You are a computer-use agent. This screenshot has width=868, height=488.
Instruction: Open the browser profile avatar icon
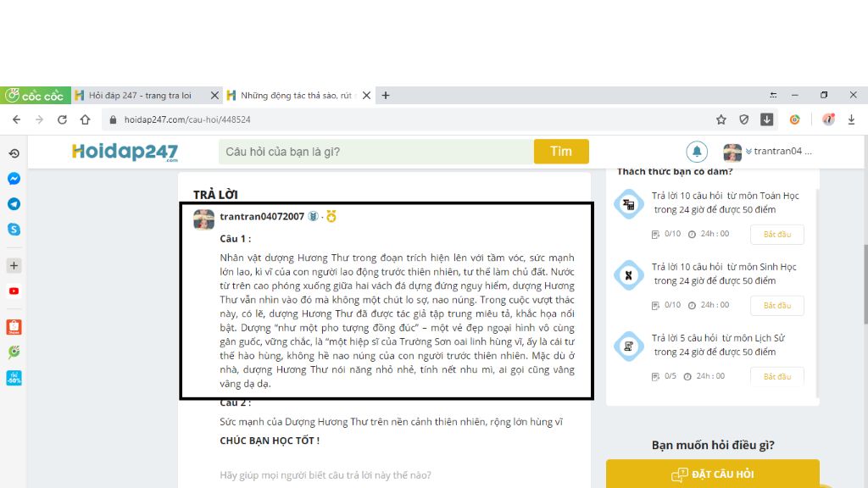tap(828, 119)
